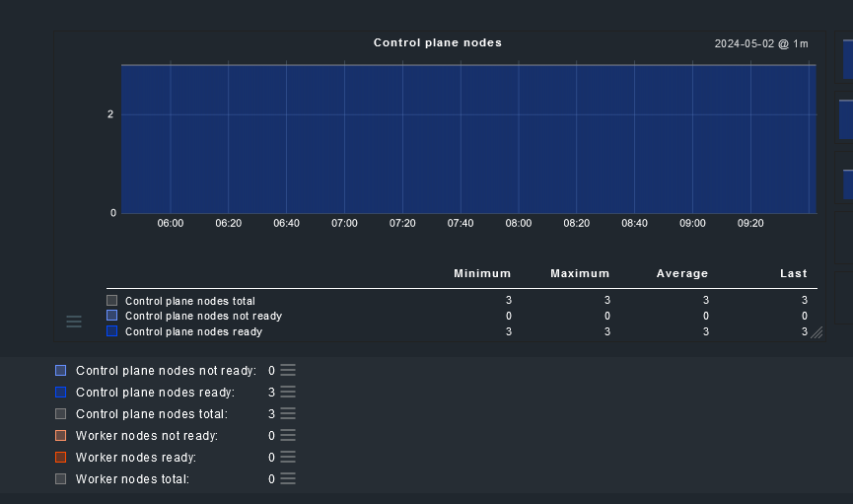Click the '2024-05-02 @ 1m' date label
Viewport: 853px width, 504px height.
[x=760, y=43]
